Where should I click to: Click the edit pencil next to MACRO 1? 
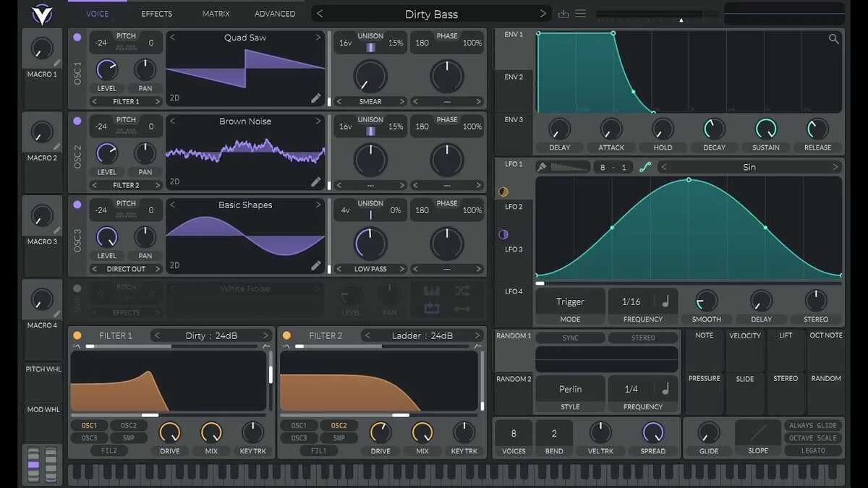pyautogui.click(x=58, y=64)
